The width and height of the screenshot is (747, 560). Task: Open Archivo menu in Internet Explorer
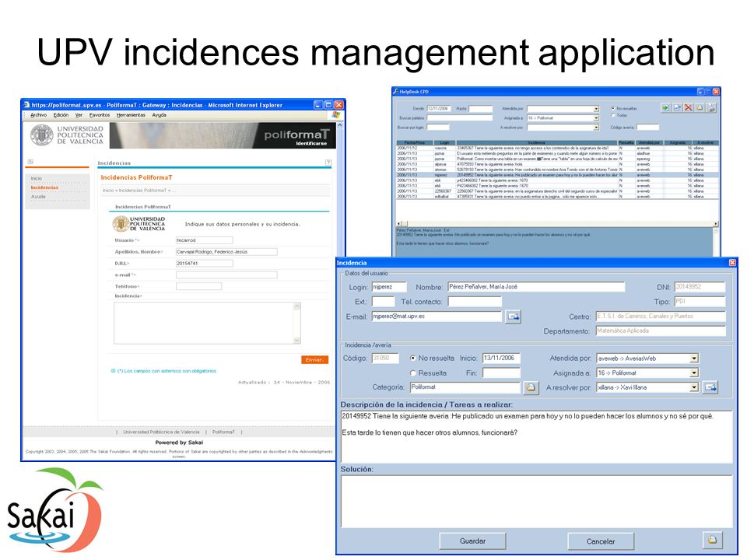39,115
